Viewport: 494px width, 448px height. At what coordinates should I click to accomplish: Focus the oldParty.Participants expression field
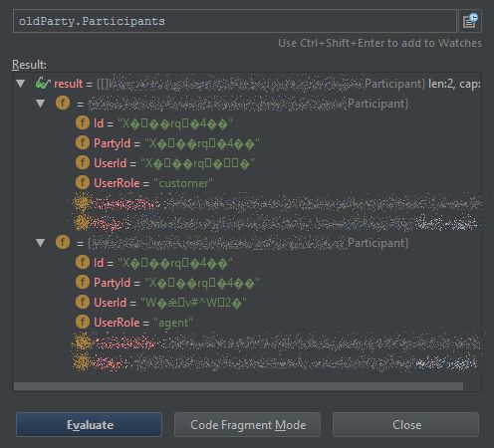[x=235, y=21]
